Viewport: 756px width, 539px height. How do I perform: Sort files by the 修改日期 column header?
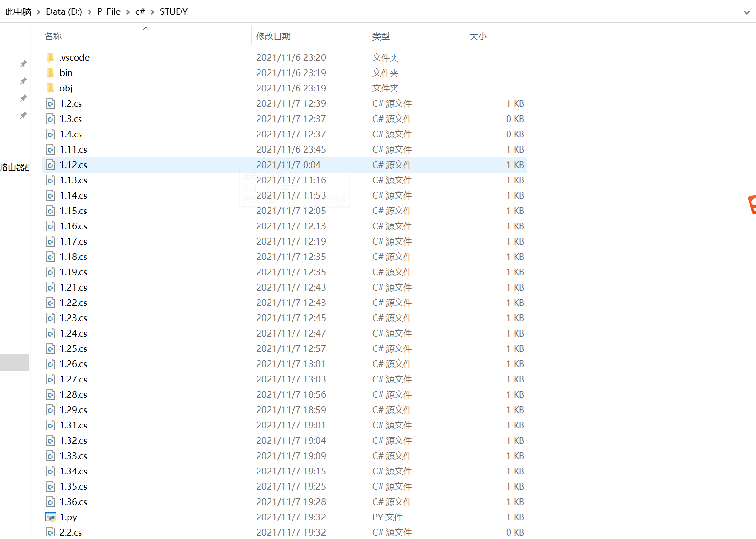pyautogui.click(x=273, y=36)
